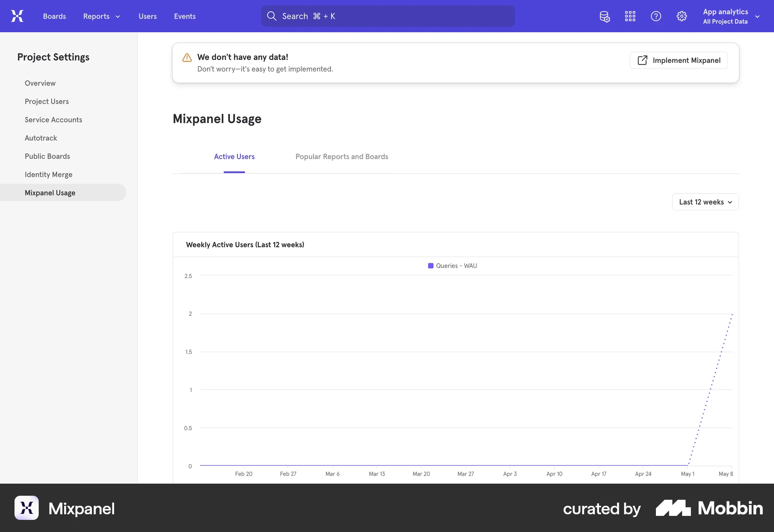Click the Apr 3 x-axis label

[x=510, y=474]
